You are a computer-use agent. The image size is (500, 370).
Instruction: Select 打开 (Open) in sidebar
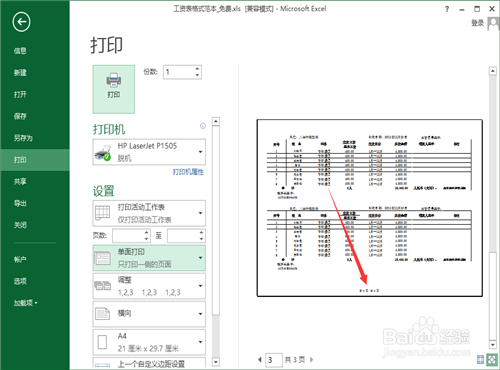click(x=20, y=94)
